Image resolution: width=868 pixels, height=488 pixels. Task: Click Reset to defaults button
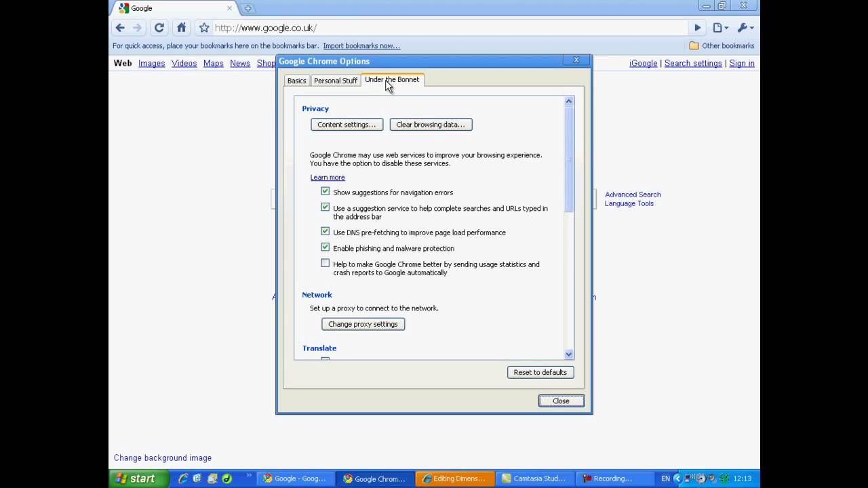(x=540, y=372)
